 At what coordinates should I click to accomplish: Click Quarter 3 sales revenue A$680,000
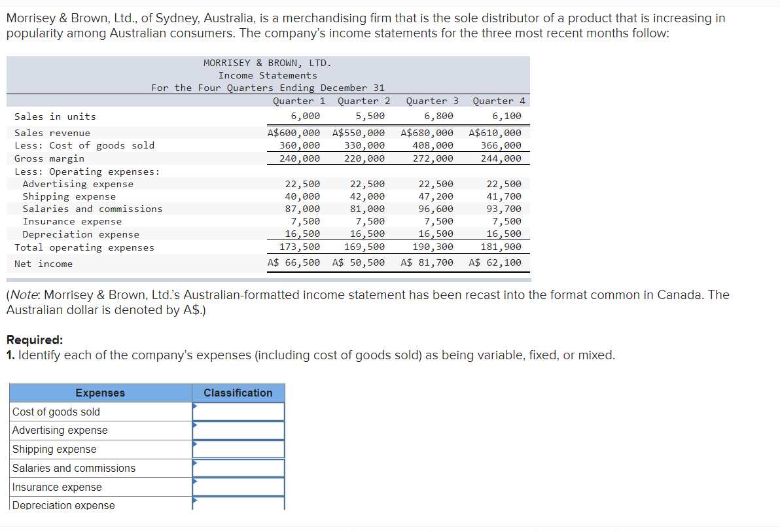coord(427,133)
